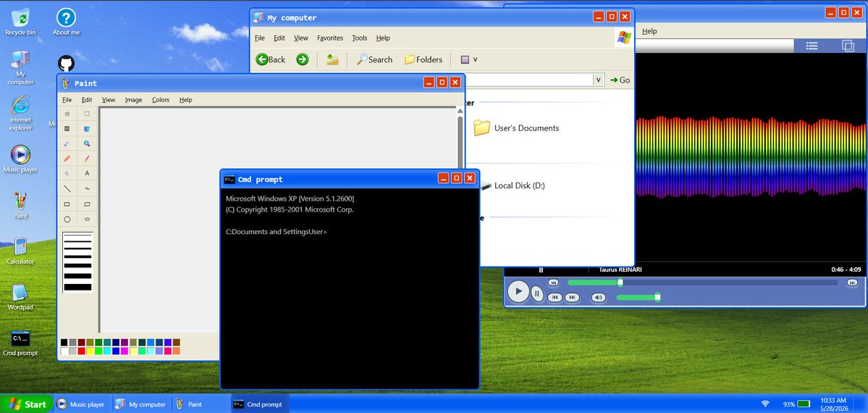
Task: Choose the Rectangle shape tool in Paint
Action: [67, 204]
